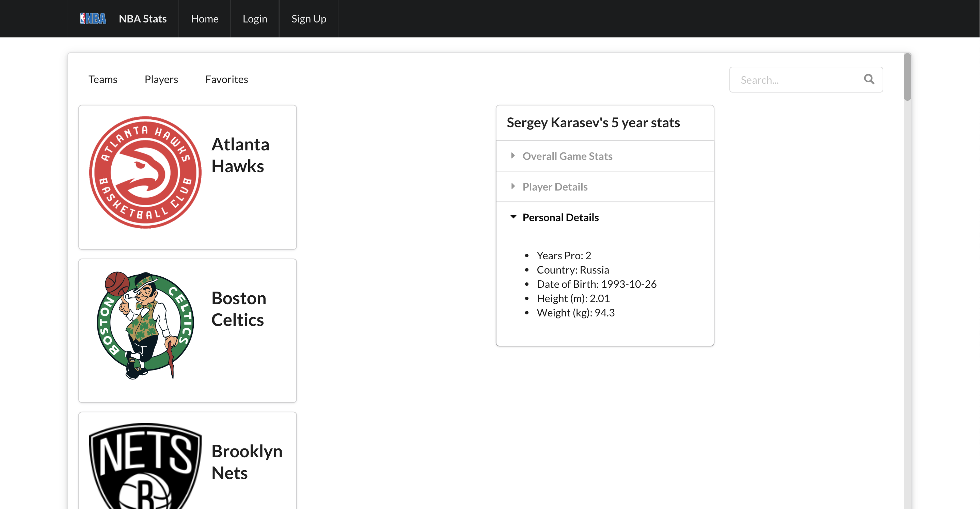Viewport: 980px width, 509px height.
Task: Select the Brooklyn Nets team name
Action: [247, 462]
